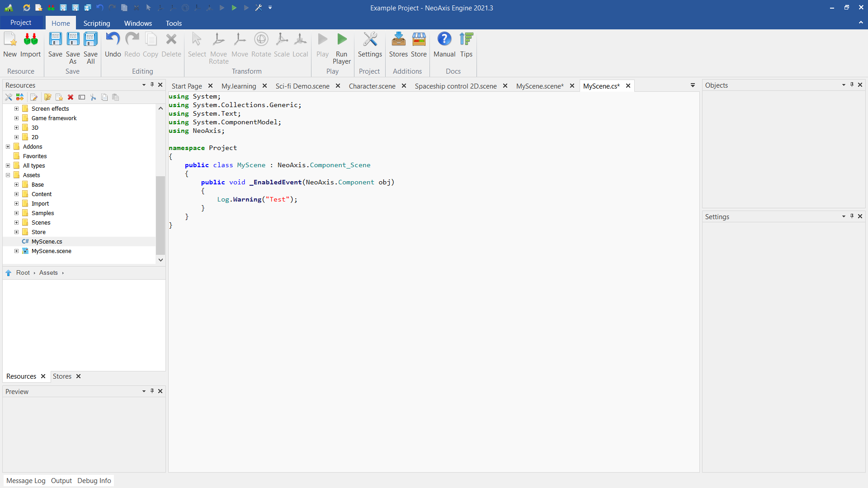Toggle pin on the Preview panel

(x=152, y=391)
